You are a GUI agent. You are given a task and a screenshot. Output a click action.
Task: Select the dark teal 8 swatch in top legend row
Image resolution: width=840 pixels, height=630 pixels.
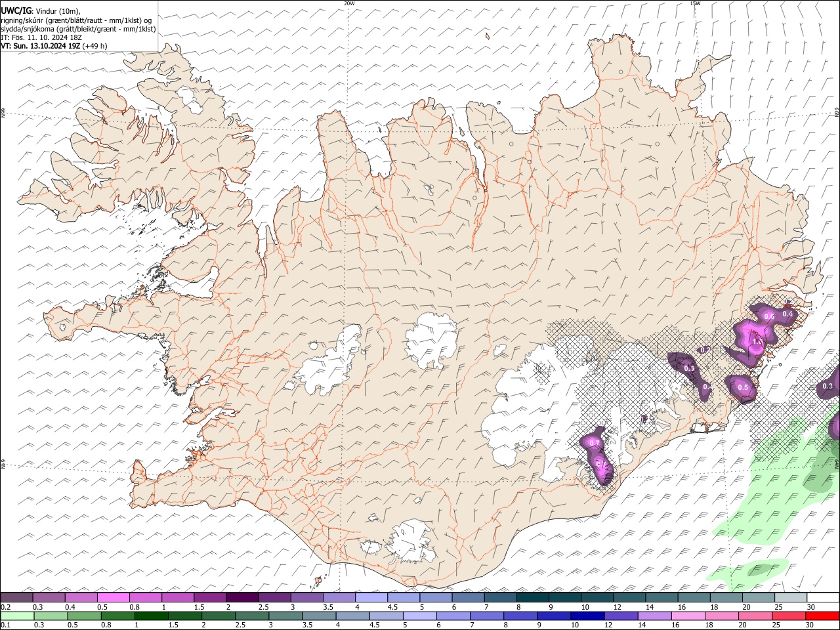533,598
